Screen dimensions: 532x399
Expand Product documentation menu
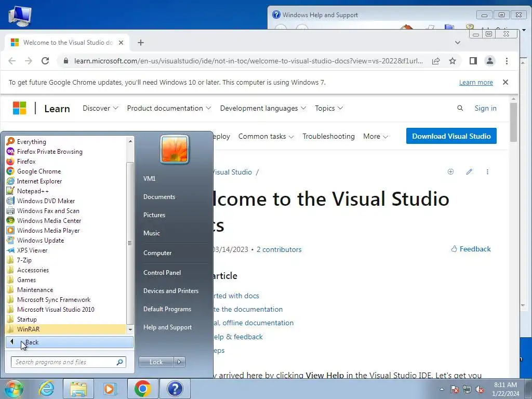tap(169, 108)
